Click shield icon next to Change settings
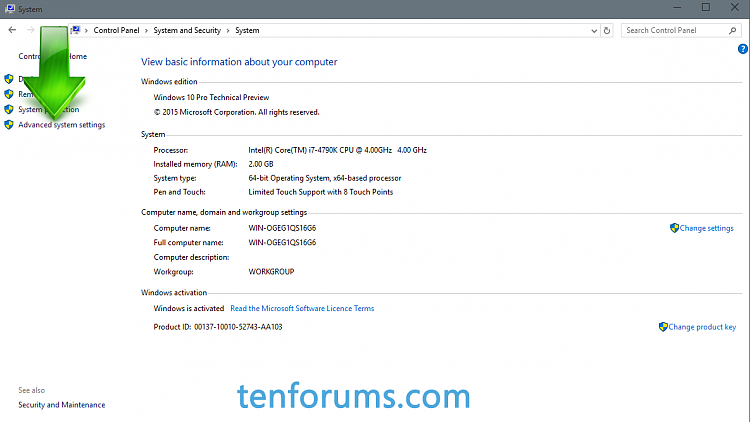This screenshot has height=422, width=750. pos(674,228)
